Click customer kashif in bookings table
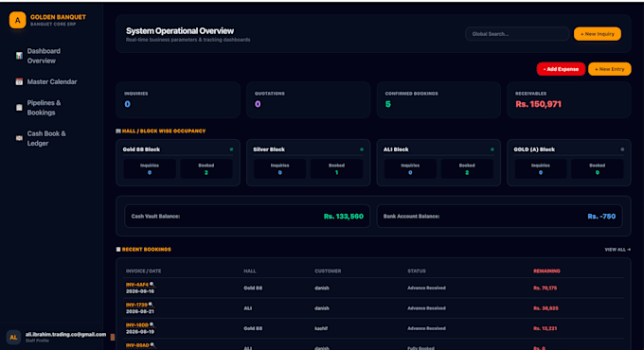 [322, 328]
